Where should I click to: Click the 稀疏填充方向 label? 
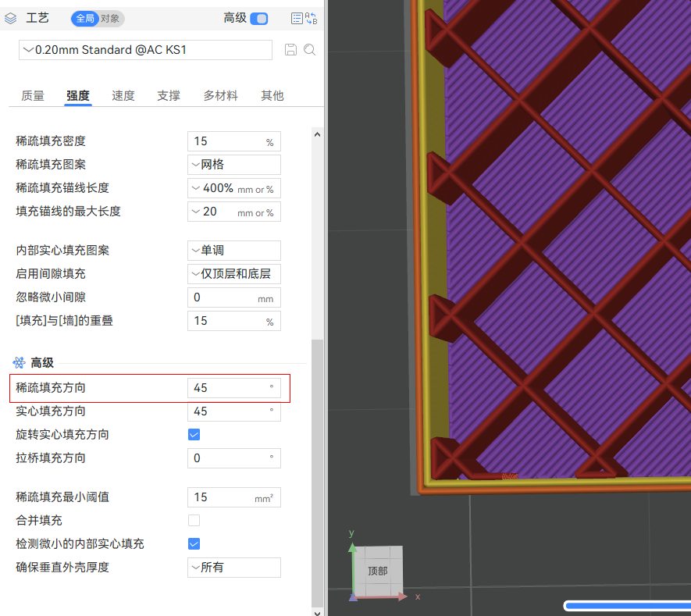click(51, 388)
